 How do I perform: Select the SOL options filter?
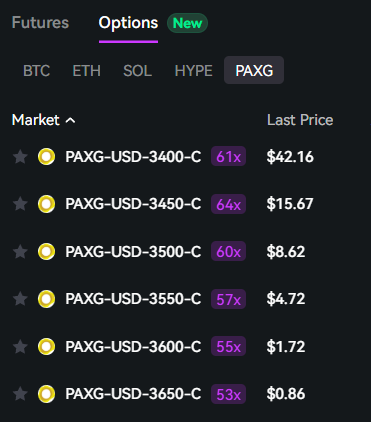137,70
